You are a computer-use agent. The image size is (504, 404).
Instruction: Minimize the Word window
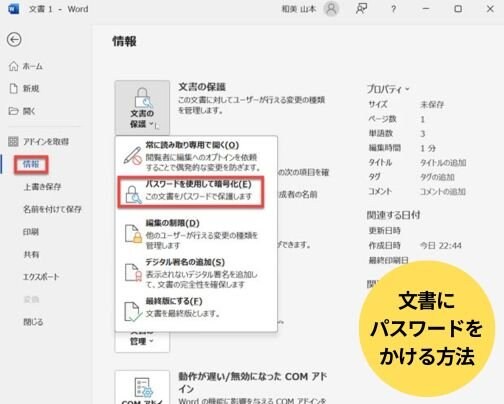click(426, 9)
